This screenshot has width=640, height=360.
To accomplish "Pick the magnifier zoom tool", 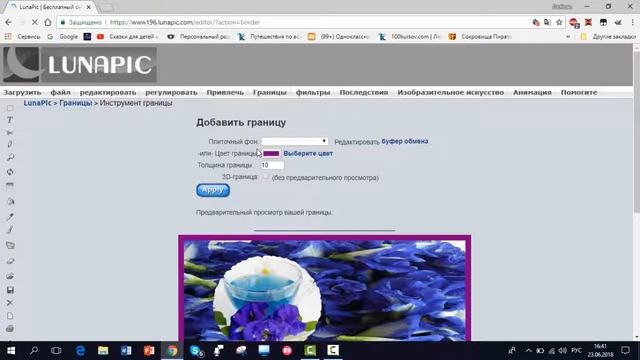I will click(x=10, y=158).
